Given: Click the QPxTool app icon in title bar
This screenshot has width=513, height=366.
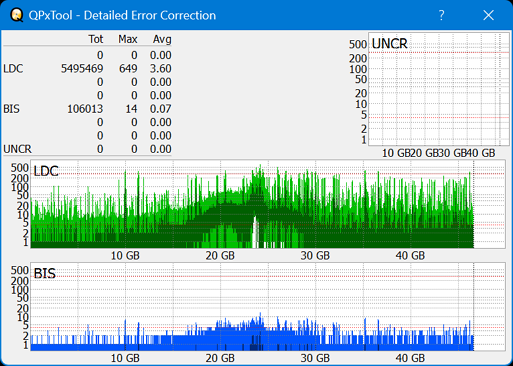Looking at the screenshot, I should pos(16,15).
